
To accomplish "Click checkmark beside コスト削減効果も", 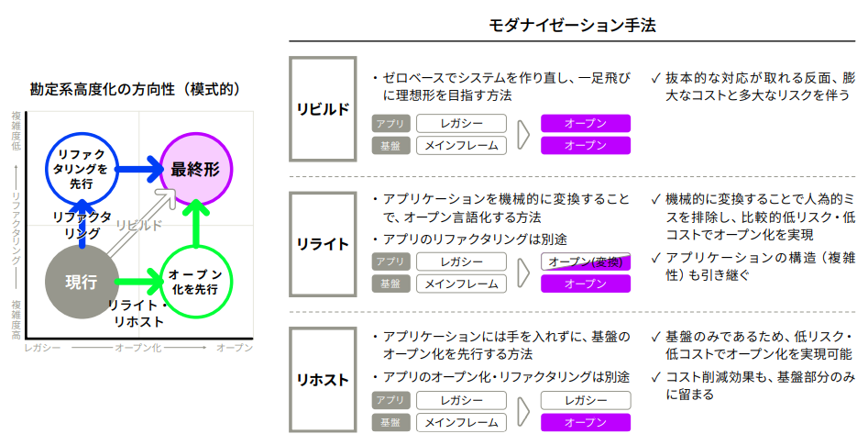I will [655, 376].
